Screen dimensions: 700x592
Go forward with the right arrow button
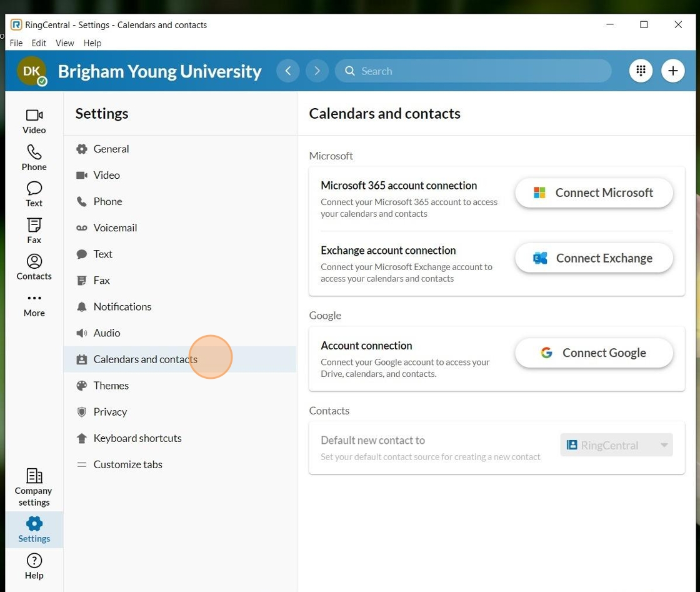pyautogui.click(x=317, y=71)
